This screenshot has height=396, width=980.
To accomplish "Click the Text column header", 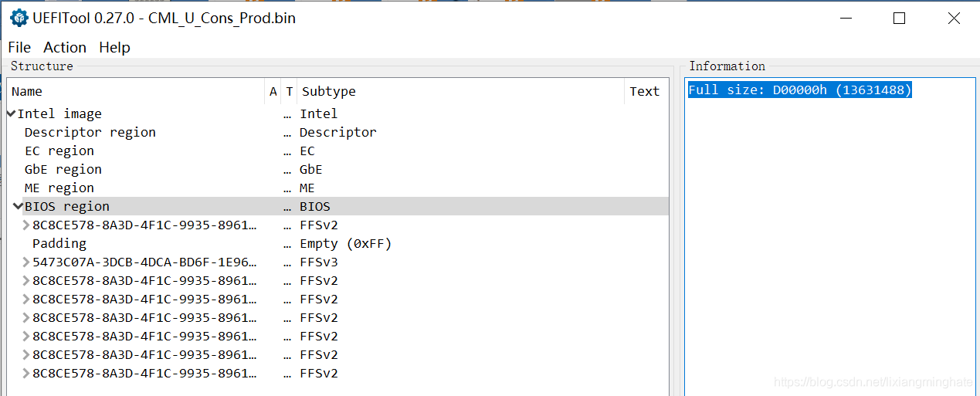I will 646,91.
